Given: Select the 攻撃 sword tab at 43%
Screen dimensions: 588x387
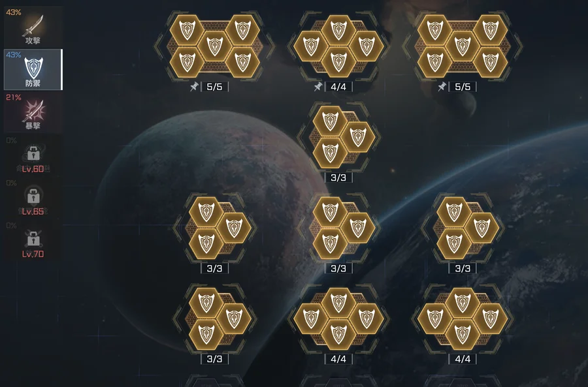Looking at the screenshot, I should pyautogui.click(x=33, y=27).
